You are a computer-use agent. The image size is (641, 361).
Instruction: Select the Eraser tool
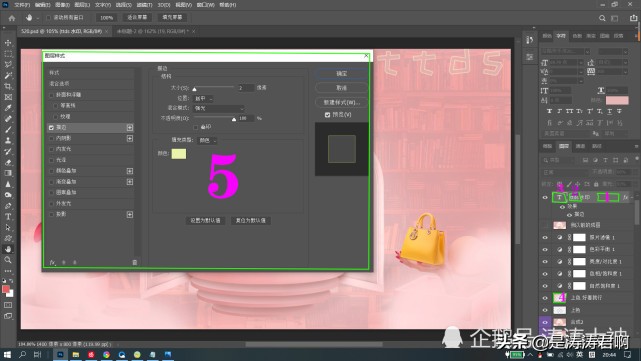tap(8, 162)
